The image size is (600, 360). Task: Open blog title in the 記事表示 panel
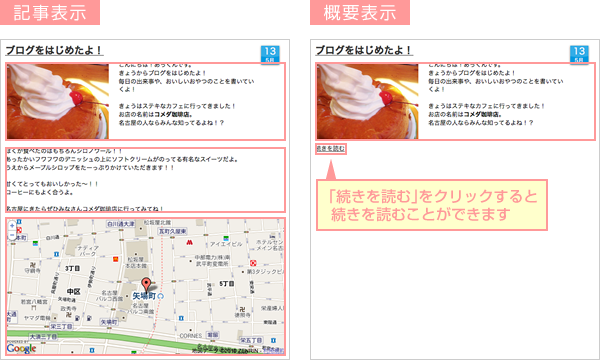pyautogui.click(x=54, y=50)
